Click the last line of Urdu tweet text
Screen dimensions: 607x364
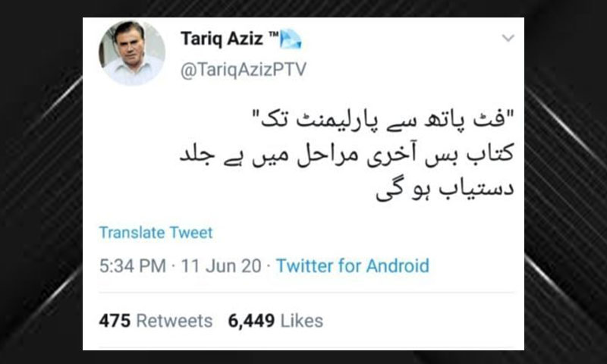tap(445, 188)
